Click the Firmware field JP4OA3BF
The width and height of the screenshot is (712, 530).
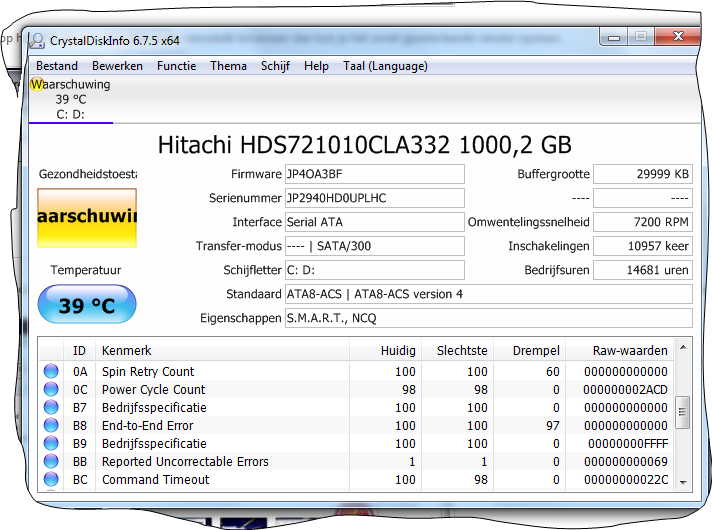point(375,174)
